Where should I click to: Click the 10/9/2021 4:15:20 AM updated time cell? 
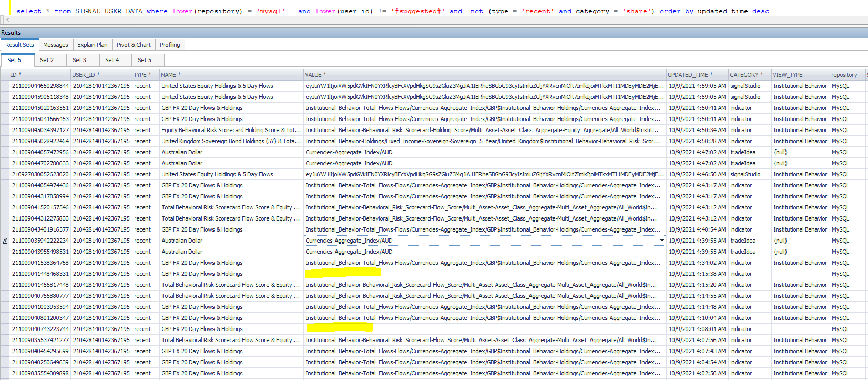pos(697,285)
